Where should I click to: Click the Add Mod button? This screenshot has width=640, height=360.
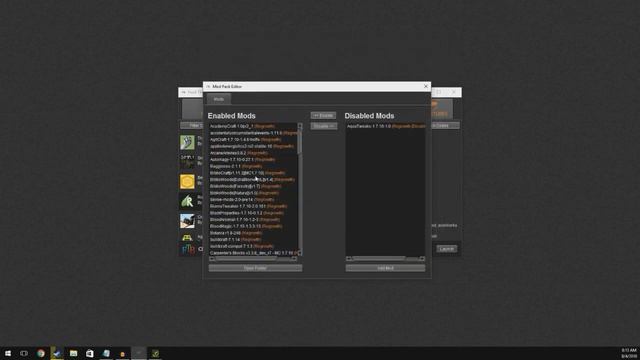pos(385,268)
